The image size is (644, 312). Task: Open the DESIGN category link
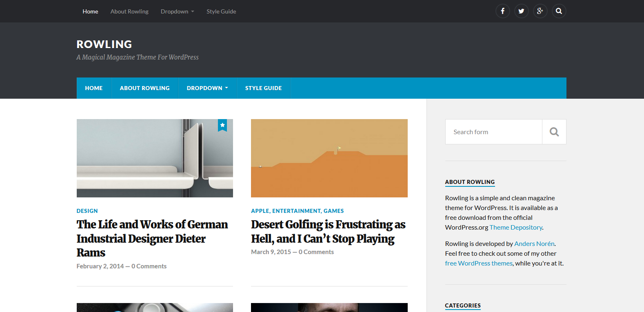(87, 211)
